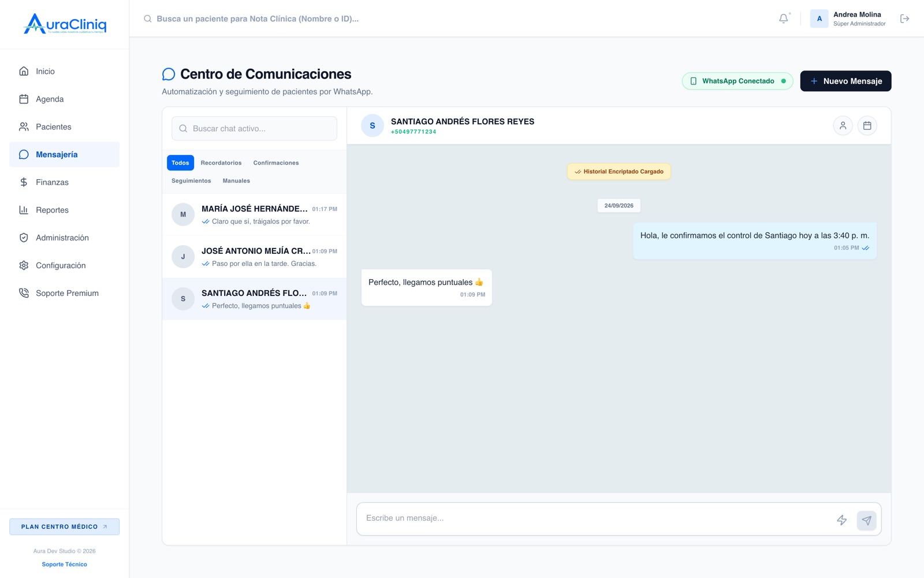
Task: Open Pacientes section
Action: (x=65, y=127)
